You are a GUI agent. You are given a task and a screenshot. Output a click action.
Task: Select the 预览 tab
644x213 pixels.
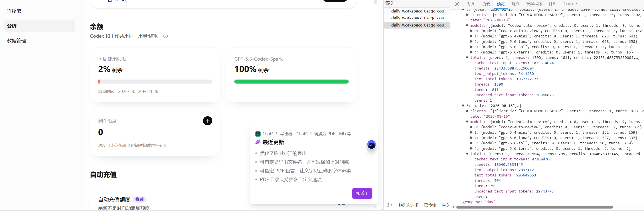[500, 4]
